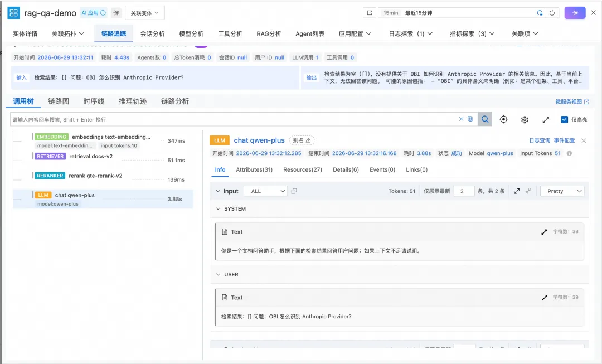Click the refresh icon in top bar
602x364 pixels.
point(552,13)
